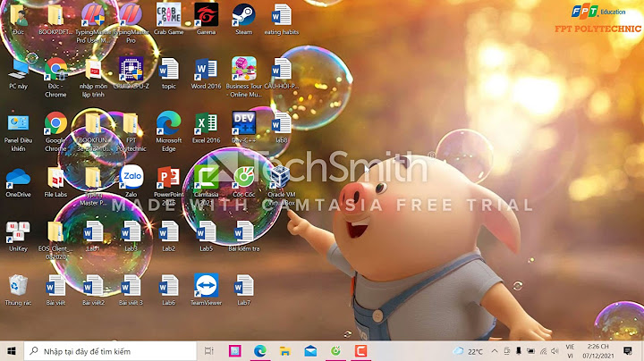Select the Lab7 Word document

click(243, 290)
